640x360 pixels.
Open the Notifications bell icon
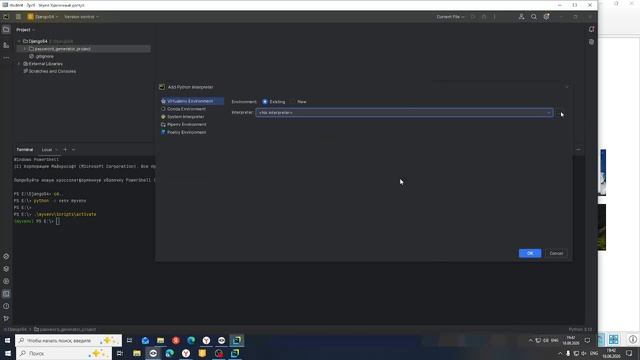tap(591, 29)
